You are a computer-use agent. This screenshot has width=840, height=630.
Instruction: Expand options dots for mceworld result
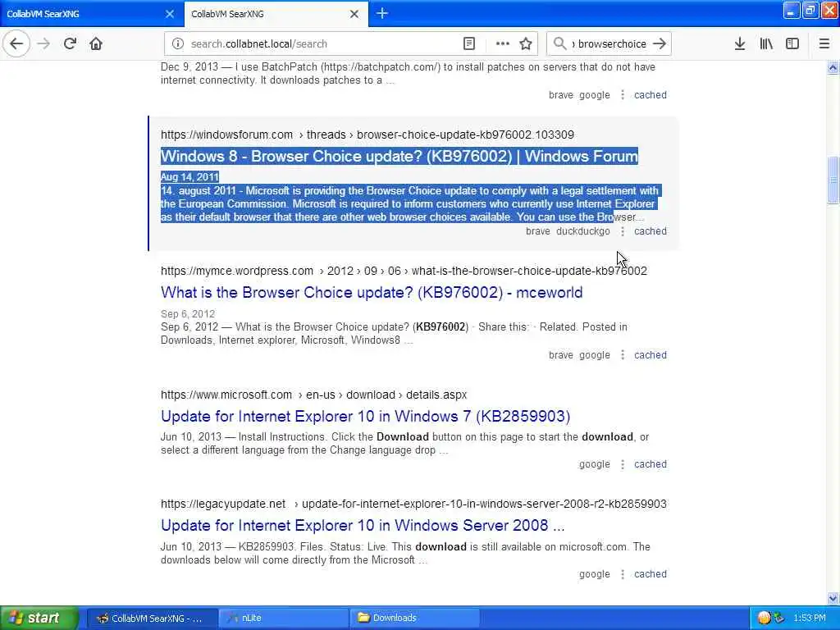[x=623, y=354]
